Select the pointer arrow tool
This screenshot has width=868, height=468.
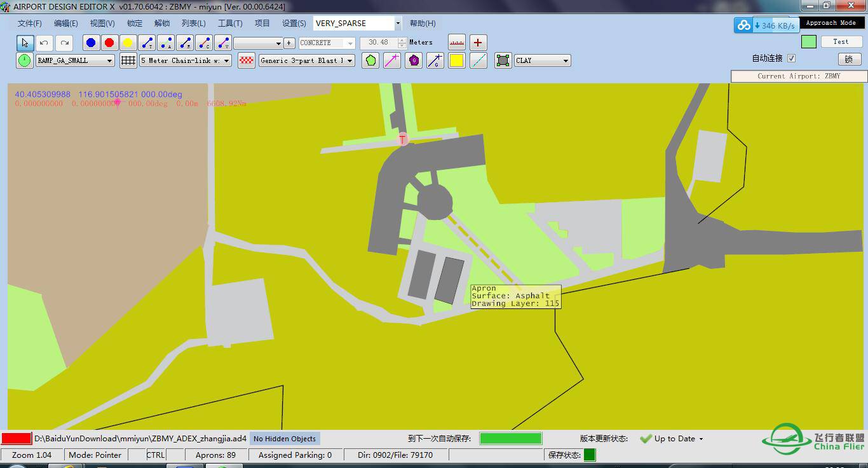(x=25, y=43)
